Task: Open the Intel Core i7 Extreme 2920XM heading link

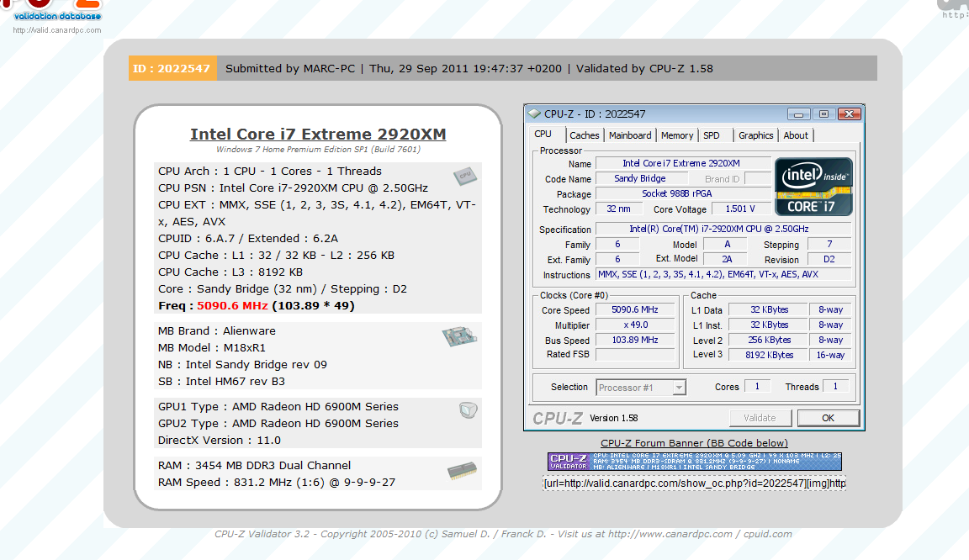Action: tap(318, 135)
